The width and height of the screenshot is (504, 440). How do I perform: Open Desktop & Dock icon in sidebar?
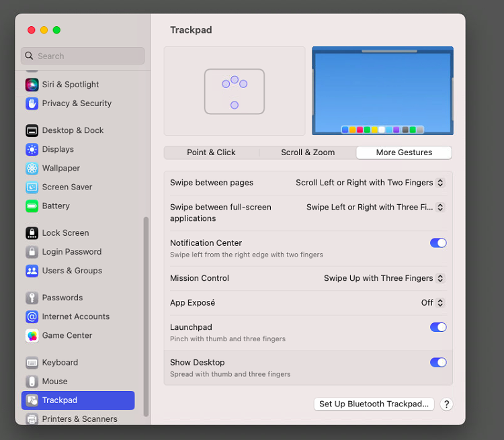click(32, 130)
